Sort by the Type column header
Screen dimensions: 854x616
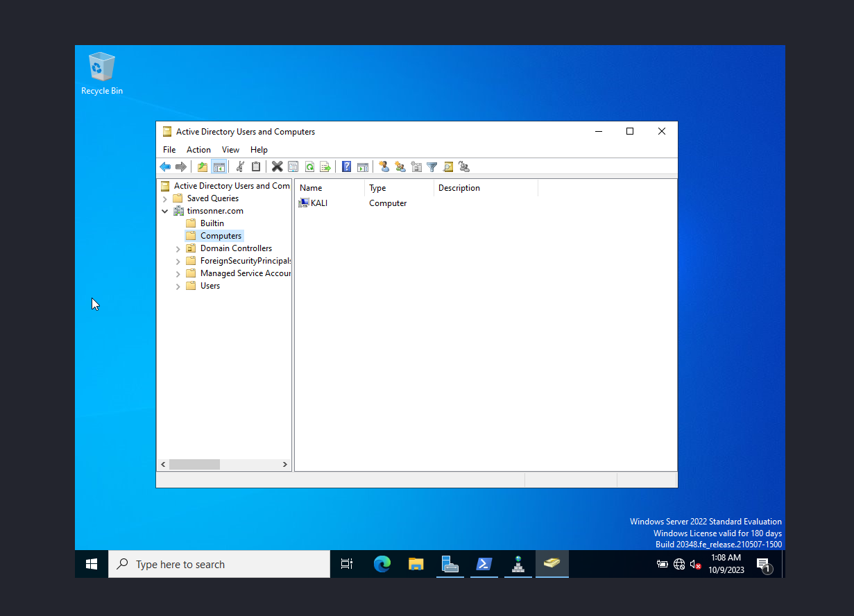[x=399, y=188]
